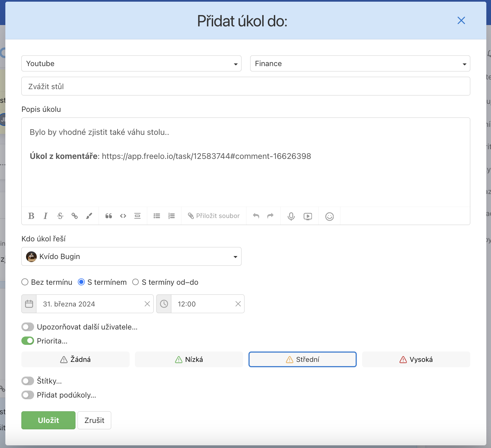The height and width of the screenshot is (448, 491).
Task: Insert a blockquote
Action: (109, 216)
